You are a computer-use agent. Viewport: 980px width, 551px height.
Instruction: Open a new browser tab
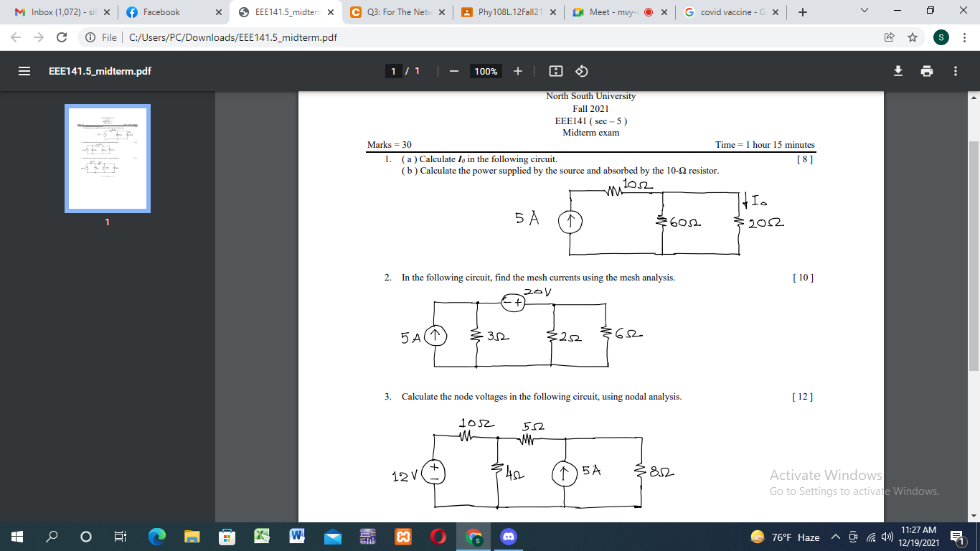point(802,11)
